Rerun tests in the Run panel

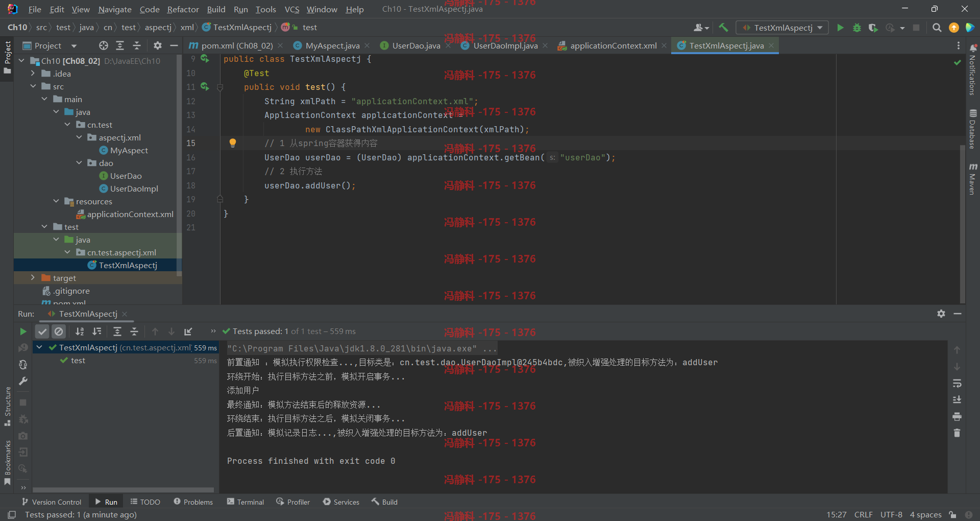pos(23,331)
